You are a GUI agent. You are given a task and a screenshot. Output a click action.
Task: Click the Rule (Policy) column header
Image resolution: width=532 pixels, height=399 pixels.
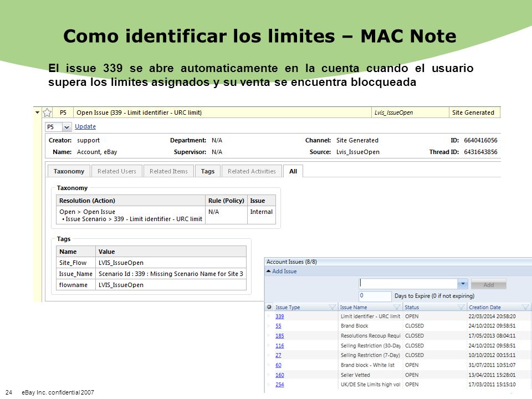point(226,201)
